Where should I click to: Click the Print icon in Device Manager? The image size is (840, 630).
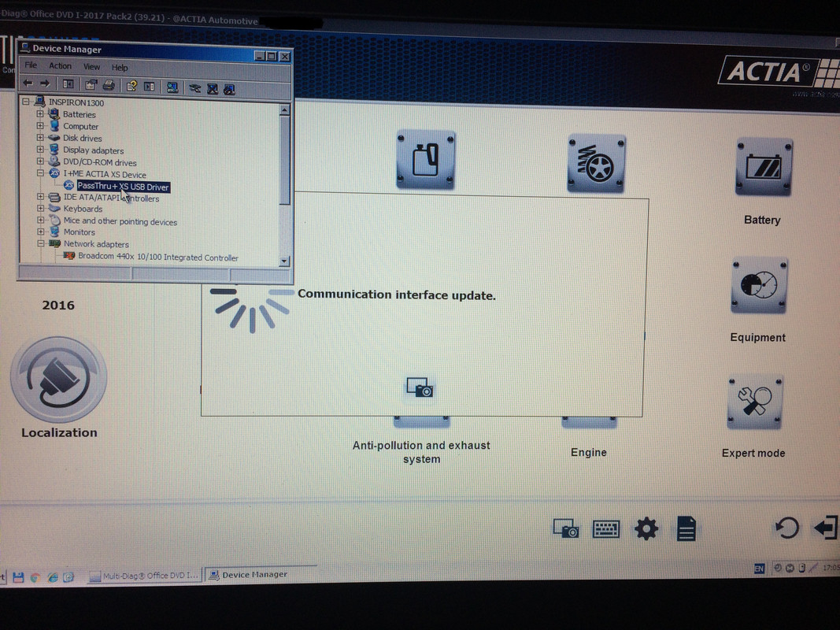(109, 85)
